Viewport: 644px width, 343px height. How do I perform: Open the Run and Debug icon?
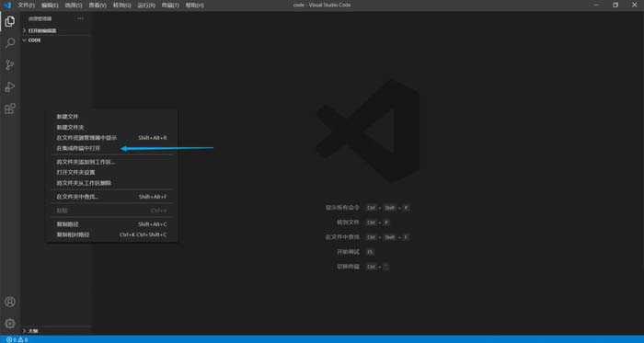[x=10, y=86]
